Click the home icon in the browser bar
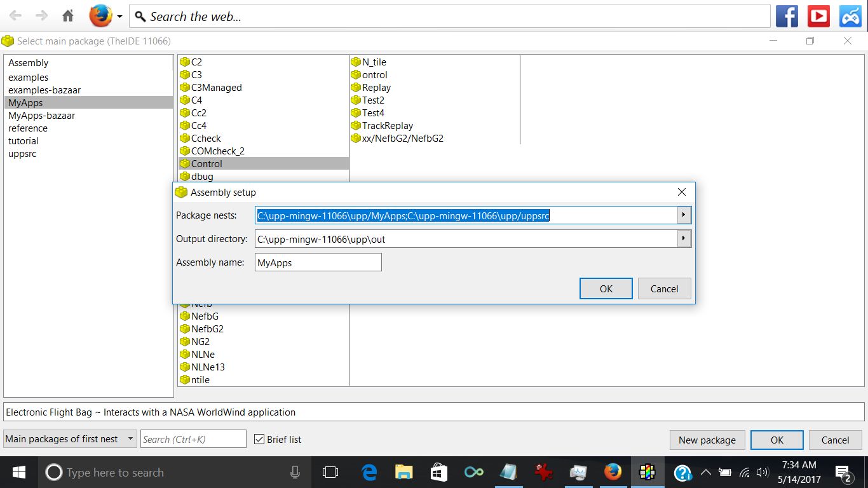The height and width of the screenshot is (488, 868). pos(68,16)
